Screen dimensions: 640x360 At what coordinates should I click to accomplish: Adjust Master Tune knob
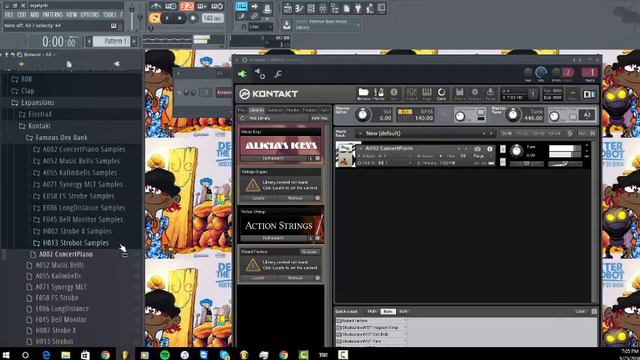tap(513, 115)
